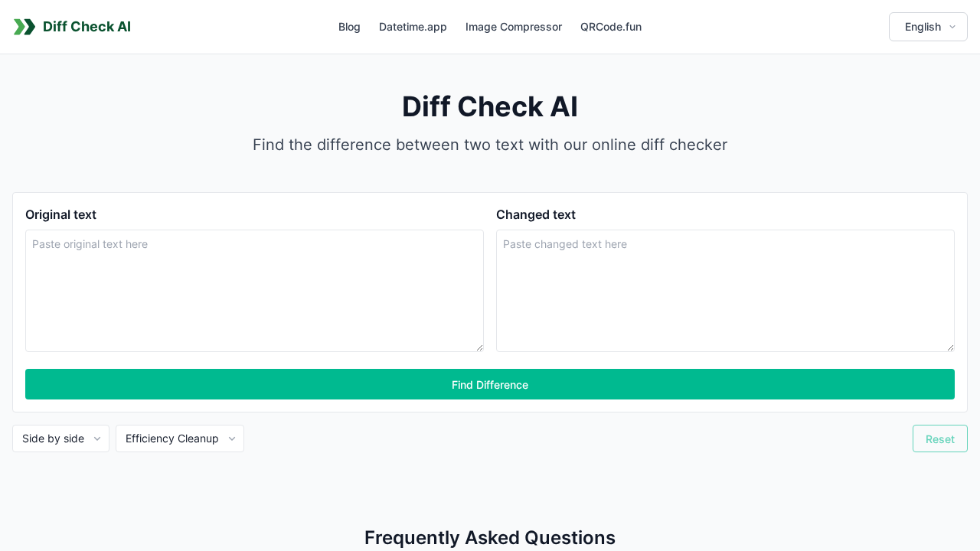Click the Original text label

pyautogui.click(x=60, y=215)
